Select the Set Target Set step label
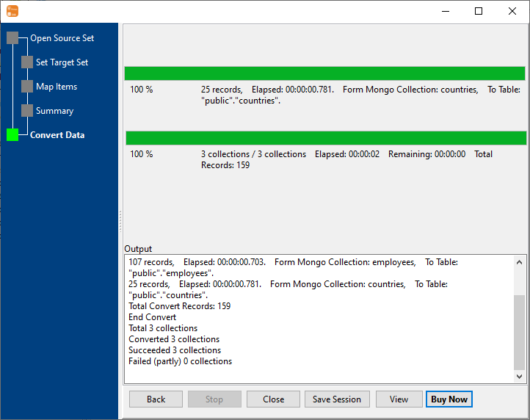The width and height of the screenshot is (530, 420). tap(62, 62)
